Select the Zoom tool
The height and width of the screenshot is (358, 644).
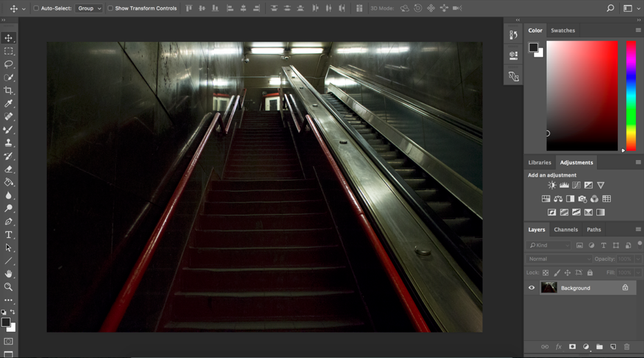point(8,287)
